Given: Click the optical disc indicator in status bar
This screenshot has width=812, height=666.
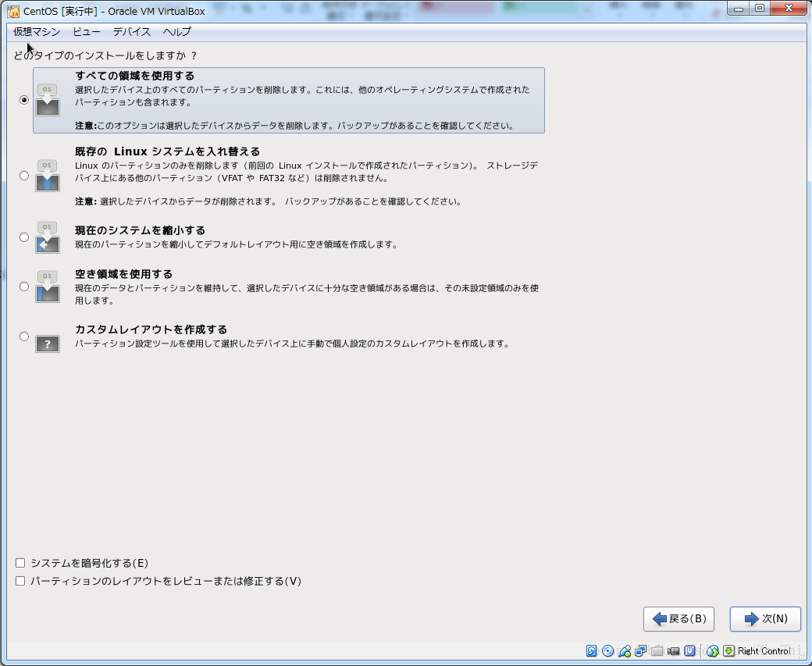Looking at the screenshot, I should tap(608, 651).
